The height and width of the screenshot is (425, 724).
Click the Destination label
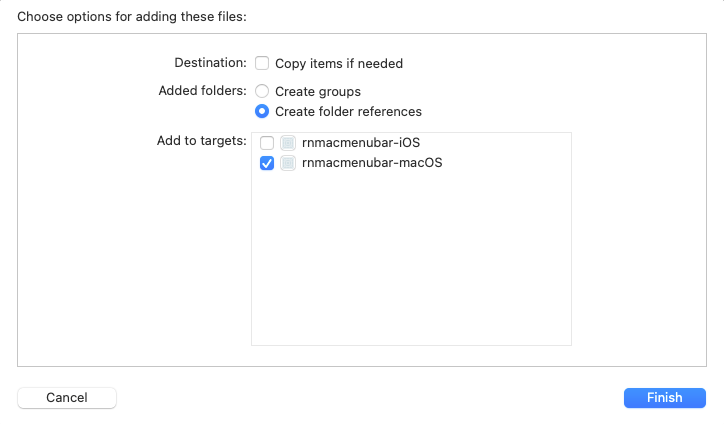tap(210, 63)
